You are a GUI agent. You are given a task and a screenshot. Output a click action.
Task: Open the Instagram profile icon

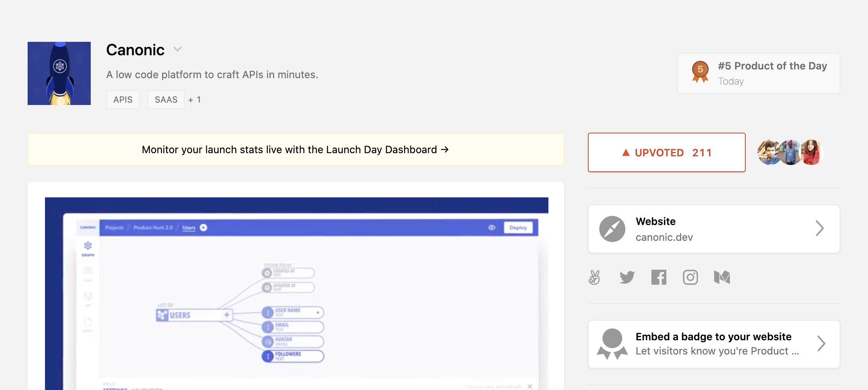[690, 277]
